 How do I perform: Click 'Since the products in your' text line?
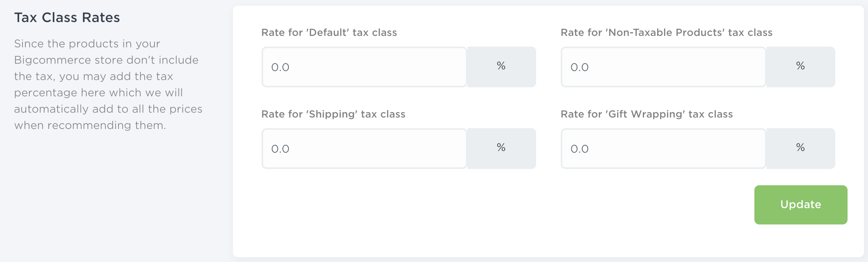pos(87,44)
